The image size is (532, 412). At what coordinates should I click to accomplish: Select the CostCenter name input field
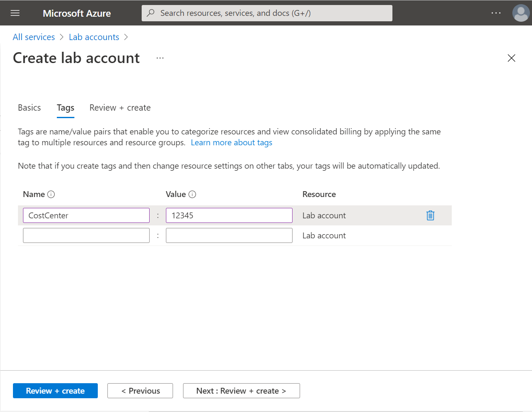(x=86, y=215)
